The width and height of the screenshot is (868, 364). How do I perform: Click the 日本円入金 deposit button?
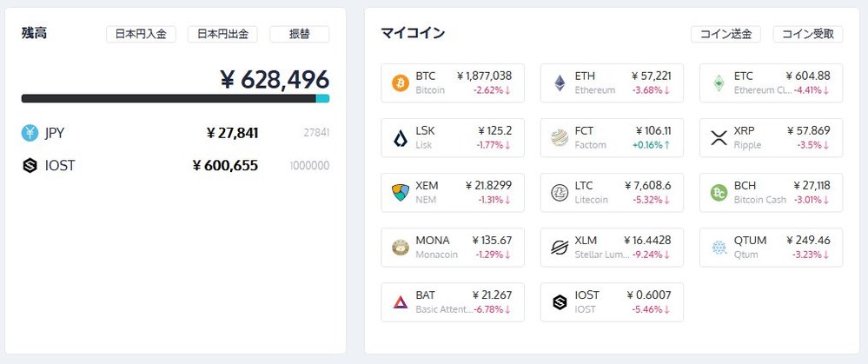click(x=141, y=34)
